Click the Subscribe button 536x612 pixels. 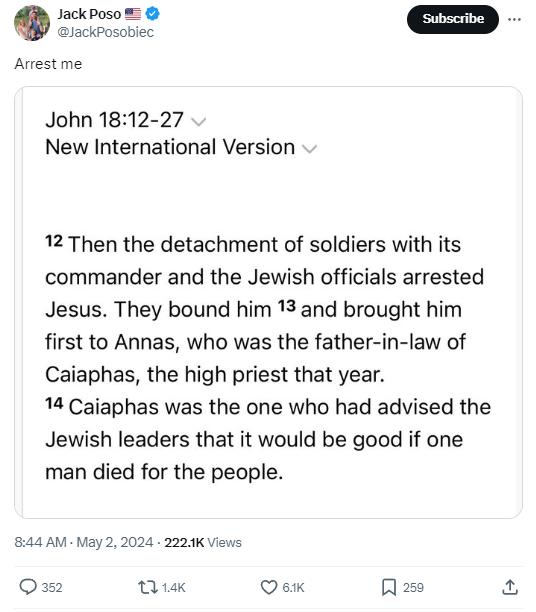[x=452, y=19]
